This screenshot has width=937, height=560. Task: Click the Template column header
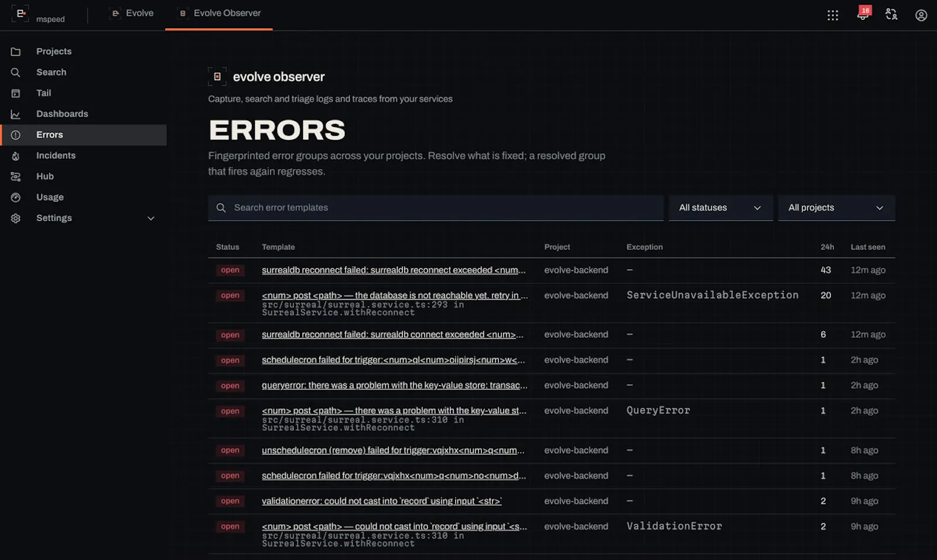pos(278,247)
